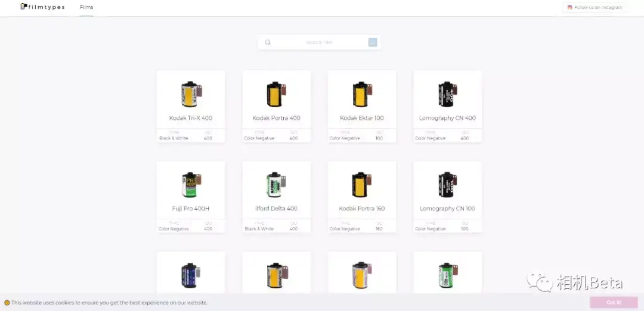This screenshot has width=644, height=311.
Task: Click the Lomography CN 400 film canister image
Action: pos(448,94)
